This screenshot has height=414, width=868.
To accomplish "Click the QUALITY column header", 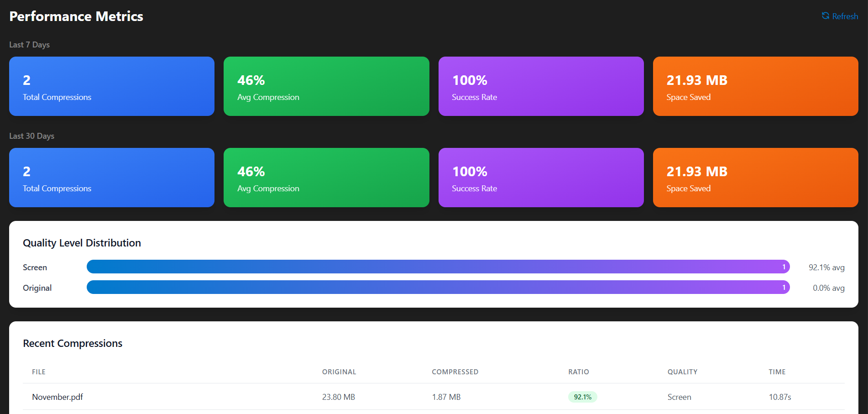I will [682, 372].
